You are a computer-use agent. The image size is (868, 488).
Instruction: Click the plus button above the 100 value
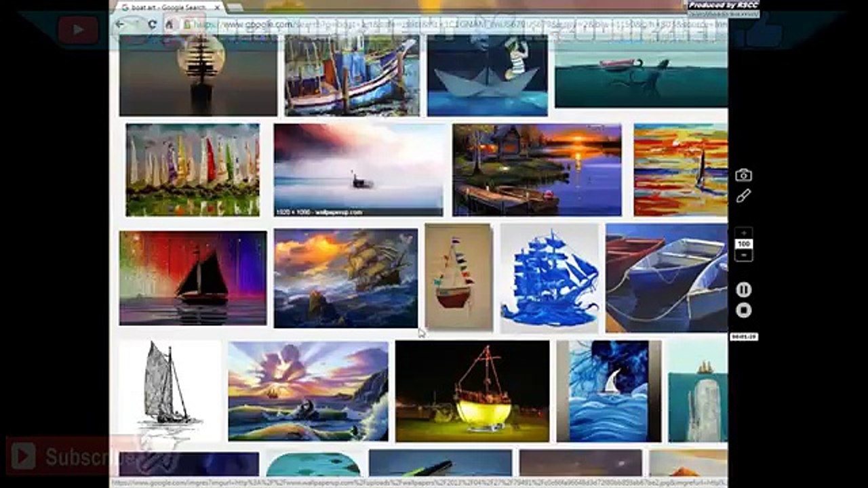744,233
